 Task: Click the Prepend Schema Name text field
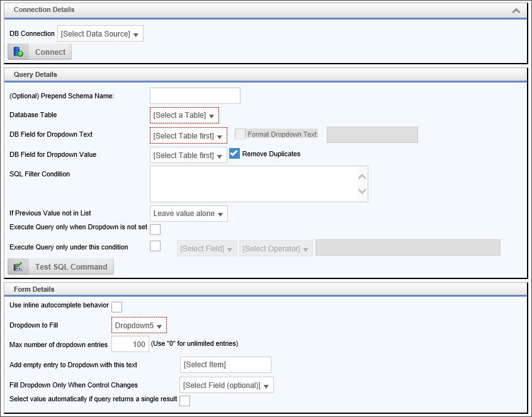pos(195,96)
